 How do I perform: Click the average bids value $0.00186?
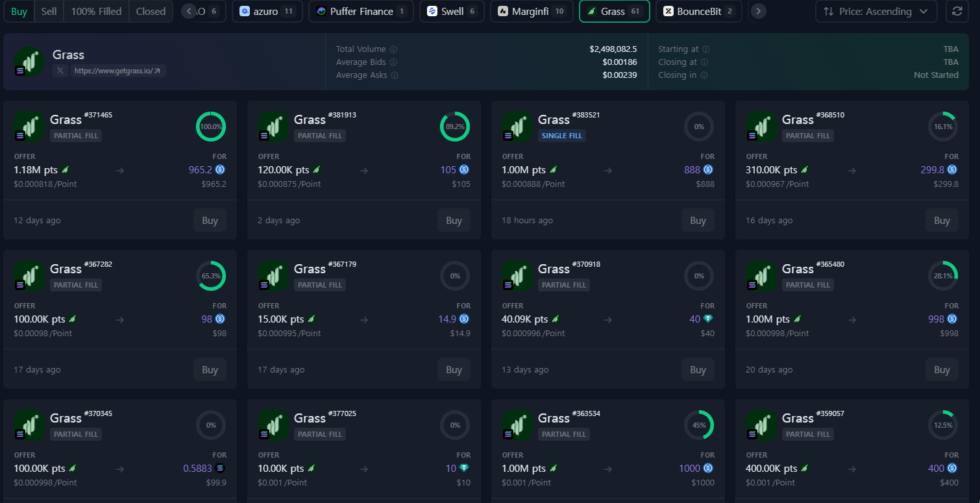(619, 62)
